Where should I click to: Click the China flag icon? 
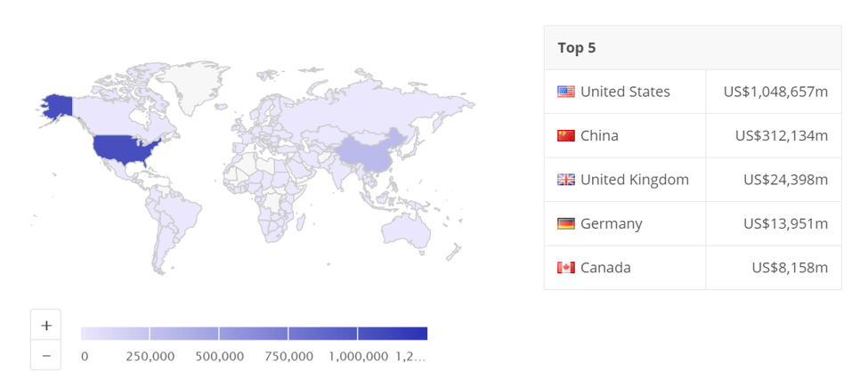click(x=565, y=136)
